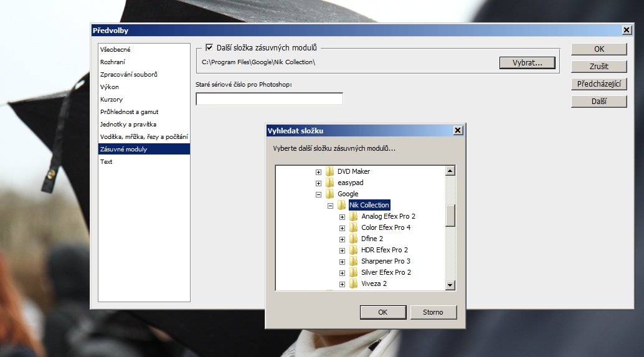Image resolution: width=644 pixels, height=357 pixels.
Task: Click the Viveza 2 folder icon
Action: point(354,283)
